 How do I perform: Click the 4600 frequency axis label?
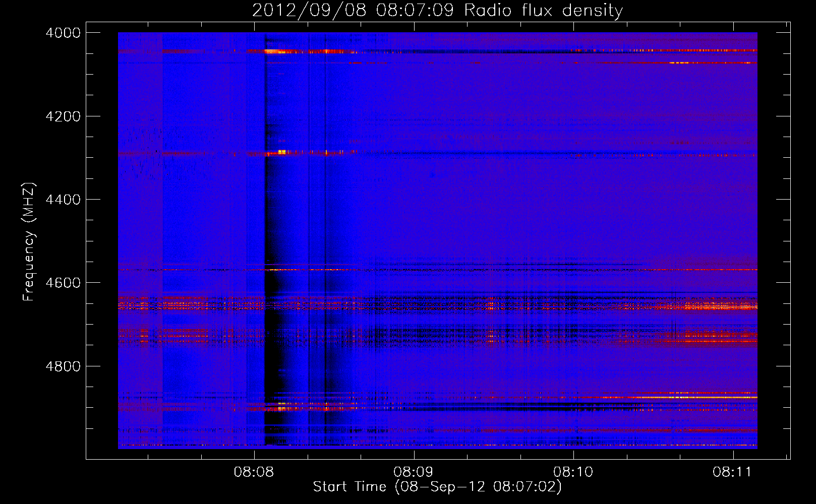click(63, 283)
